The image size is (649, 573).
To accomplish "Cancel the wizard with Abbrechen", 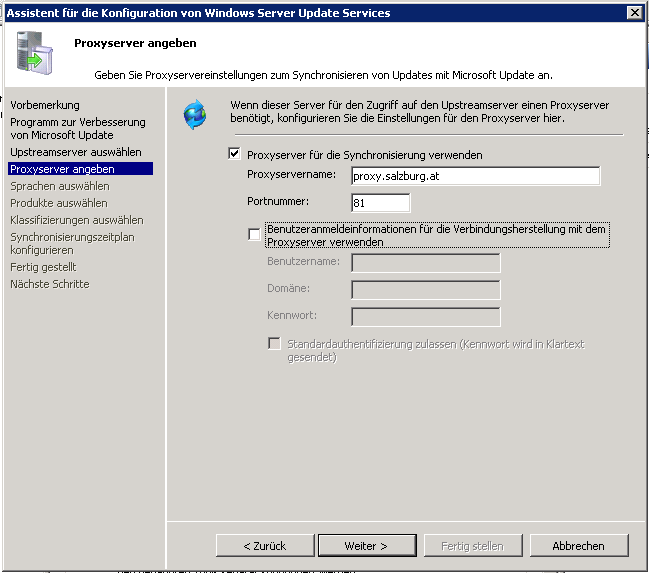I will tap(578, 546).
